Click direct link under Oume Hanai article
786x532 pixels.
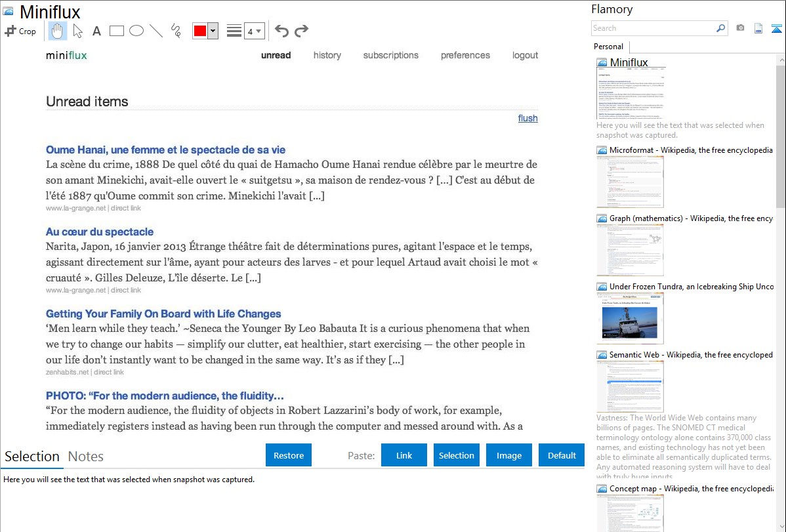pyautogui.click(x=126, y=208)
